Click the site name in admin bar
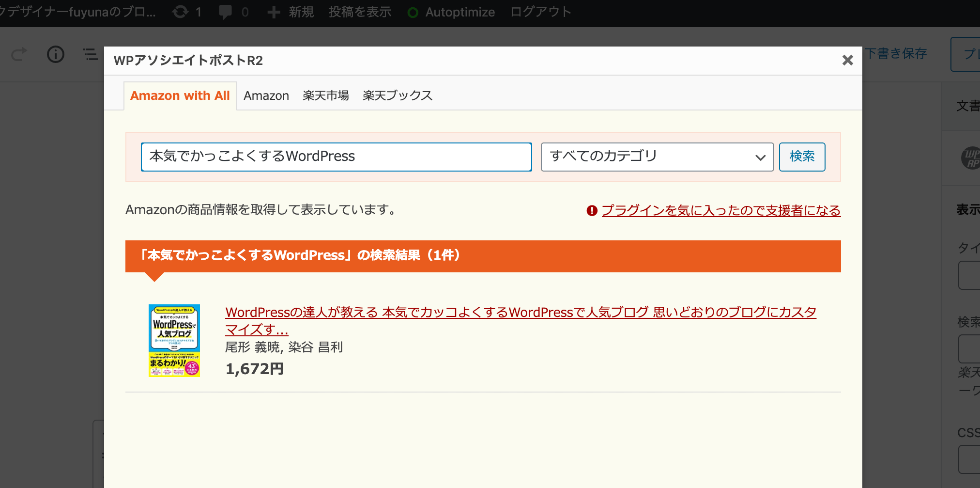Viewport: 980px width, 488px height. 78,12
